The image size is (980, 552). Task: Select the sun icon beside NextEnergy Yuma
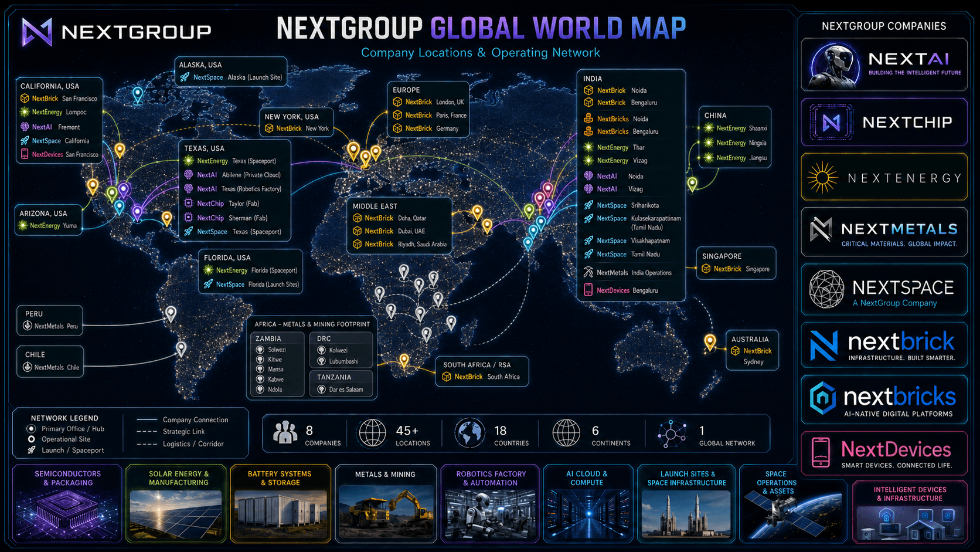23,226
